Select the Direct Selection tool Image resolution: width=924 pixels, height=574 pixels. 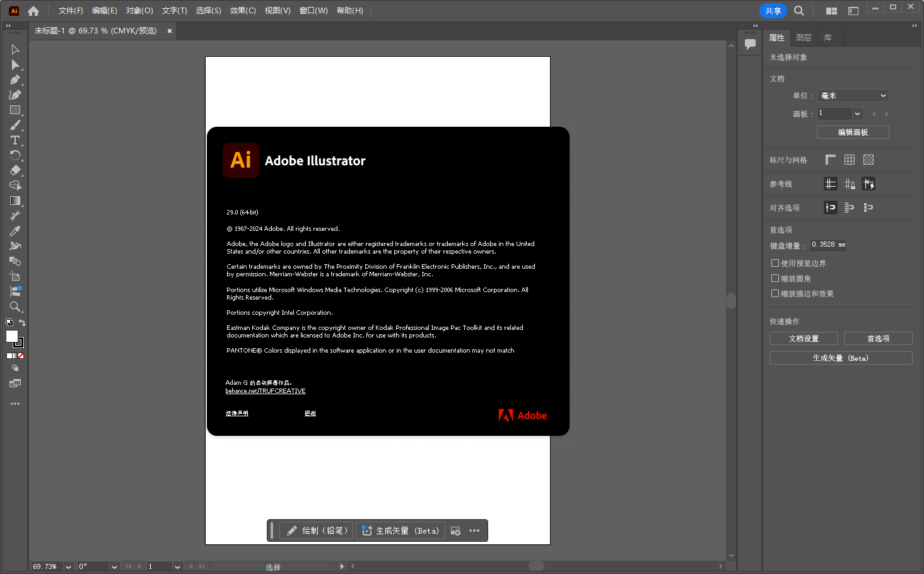coord(15,65)
